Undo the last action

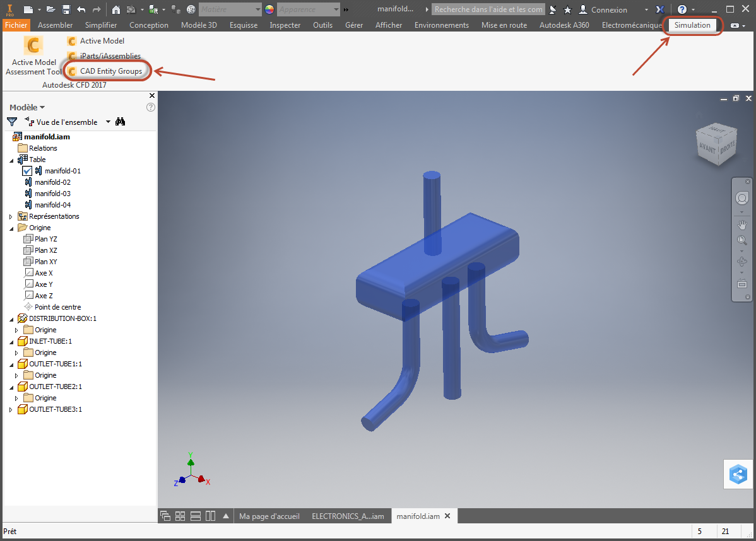click(x=81, y=9)
